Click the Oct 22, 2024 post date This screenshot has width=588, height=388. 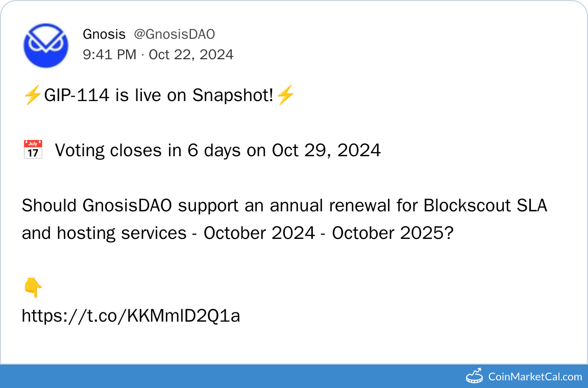point(191,54)
